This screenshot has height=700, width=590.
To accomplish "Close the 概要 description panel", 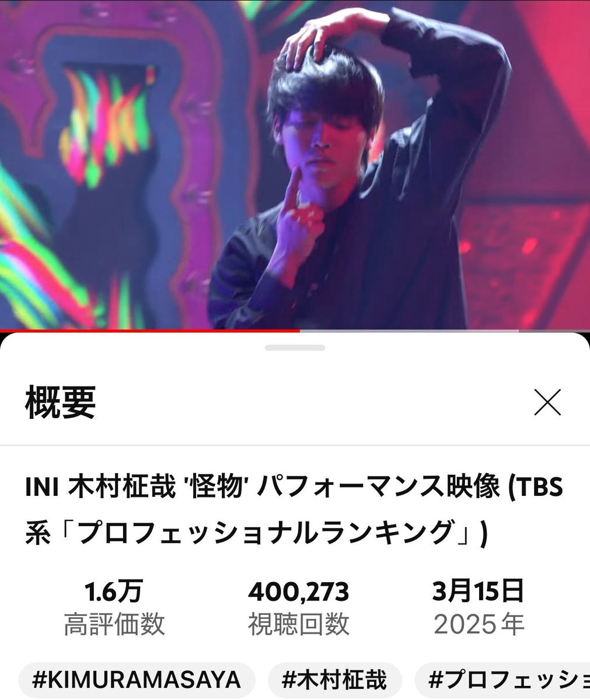I will pos(547,402).
